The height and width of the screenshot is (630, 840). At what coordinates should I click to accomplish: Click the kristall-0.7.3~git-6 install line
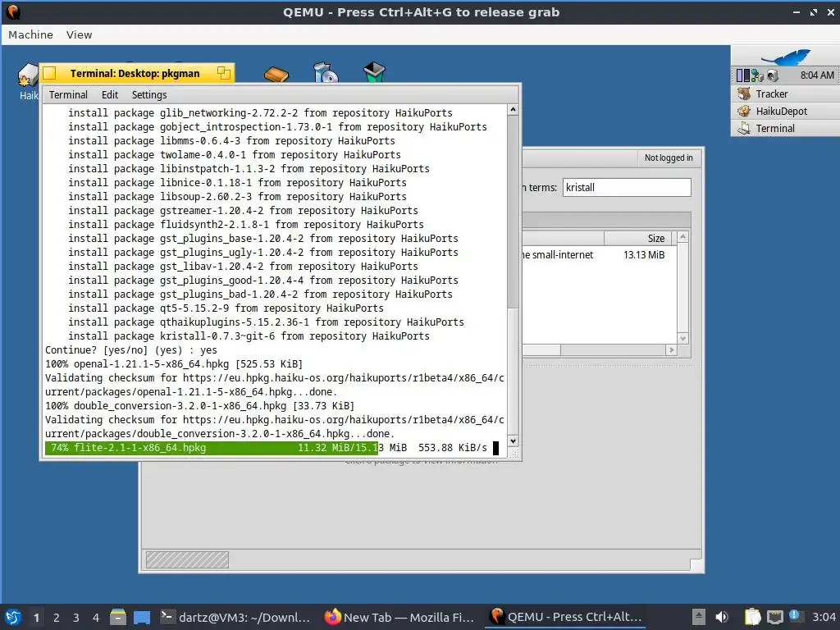click(x=249, y=336)
